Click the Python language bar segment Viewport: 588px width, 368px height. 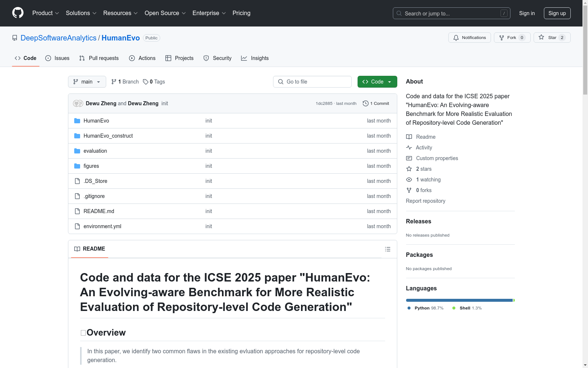(x=459, y=300)
